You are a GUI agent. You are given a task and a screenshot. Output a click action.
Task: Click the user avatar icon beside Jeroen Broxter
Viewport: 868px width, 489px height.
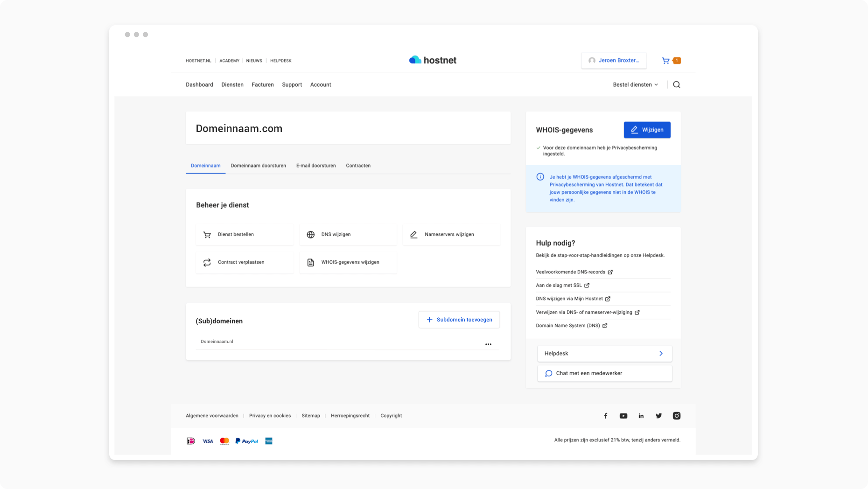point(592,61)
